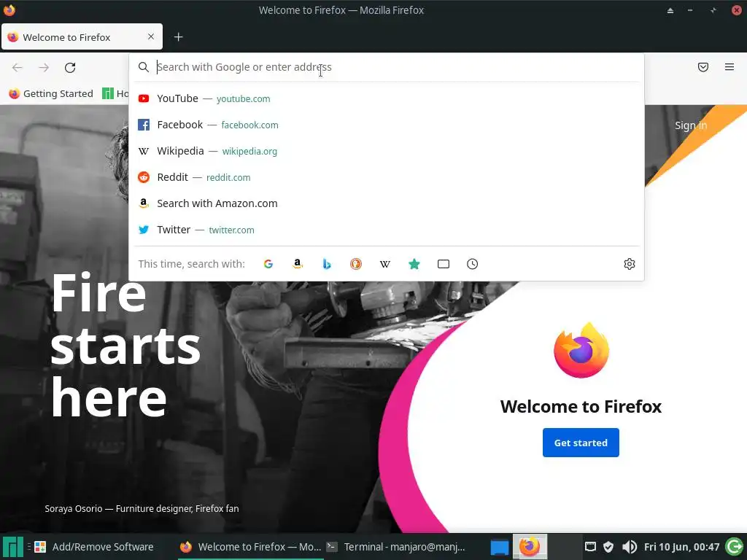Search in bookmarks with star icon
The width and height of the screenshot is (747, 560).
click(414, 264)
